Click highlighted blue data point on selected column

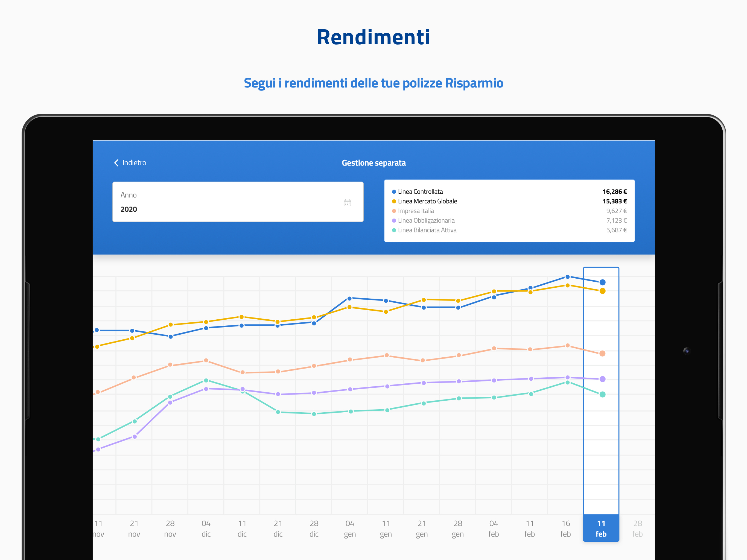[602, 282]
